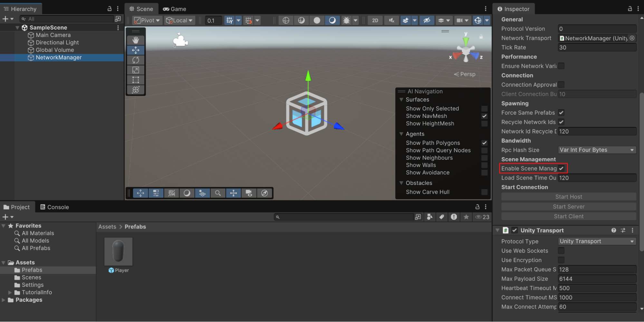
Task: Select the Rect transform tool
Action: click(136, 80)
